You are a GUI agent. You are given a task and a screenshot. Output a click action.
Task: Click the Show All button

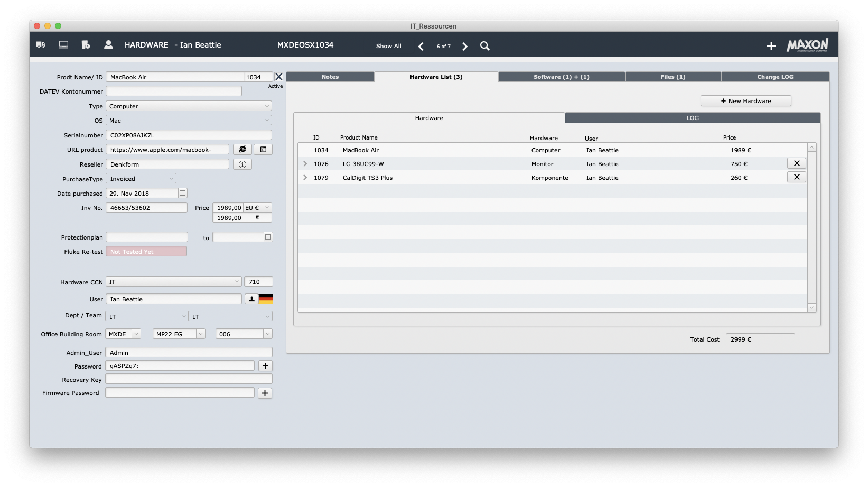point(388,46)
